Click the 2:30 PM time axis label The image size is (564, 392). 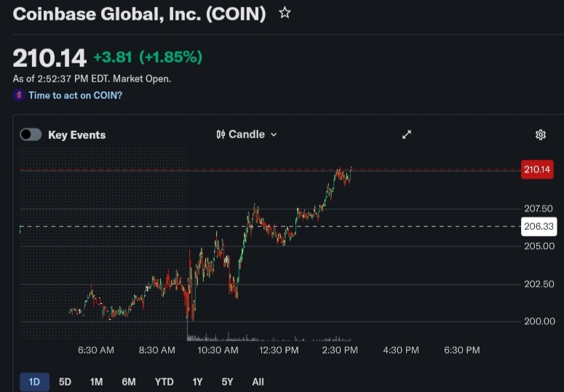340,351
